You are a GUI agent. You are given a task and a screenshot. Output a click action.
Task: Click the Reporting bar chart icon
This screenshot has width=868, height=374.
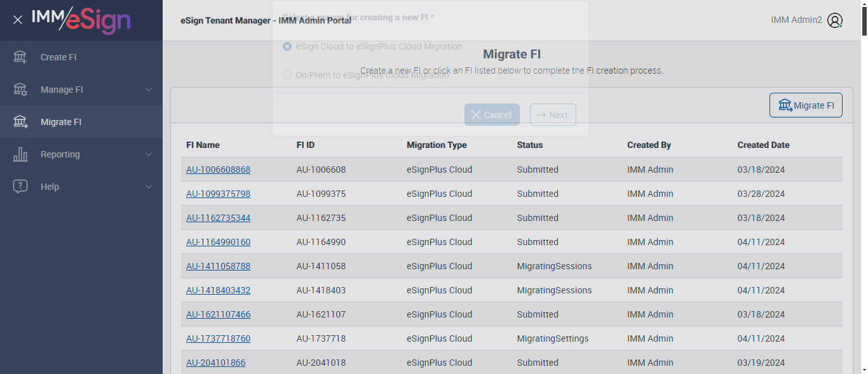pyautogui.click(x=20, y=154)
